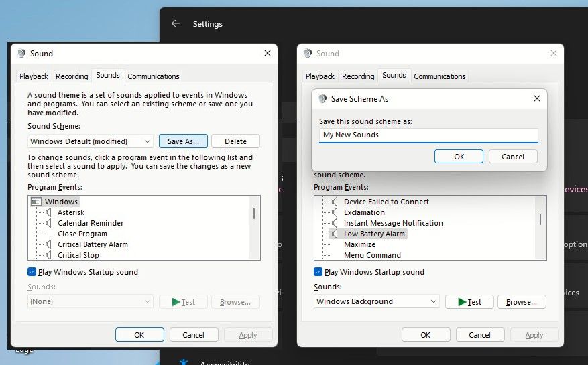The height and width of the screenshot is (365, 588).
Task: Select the Critical Stop event
Action: (x=78, y=255)
